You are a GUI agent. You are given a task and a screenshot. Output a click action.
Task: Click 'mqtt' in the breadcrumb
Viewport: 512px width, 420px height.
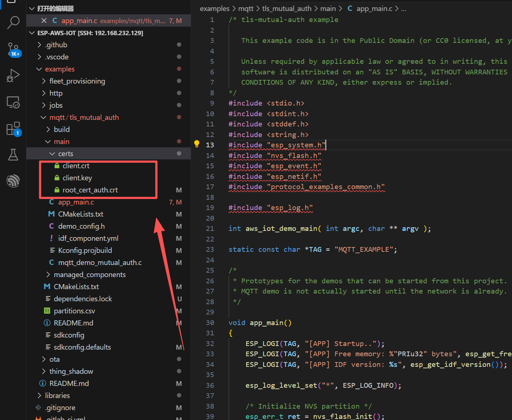tap(246, 8)
